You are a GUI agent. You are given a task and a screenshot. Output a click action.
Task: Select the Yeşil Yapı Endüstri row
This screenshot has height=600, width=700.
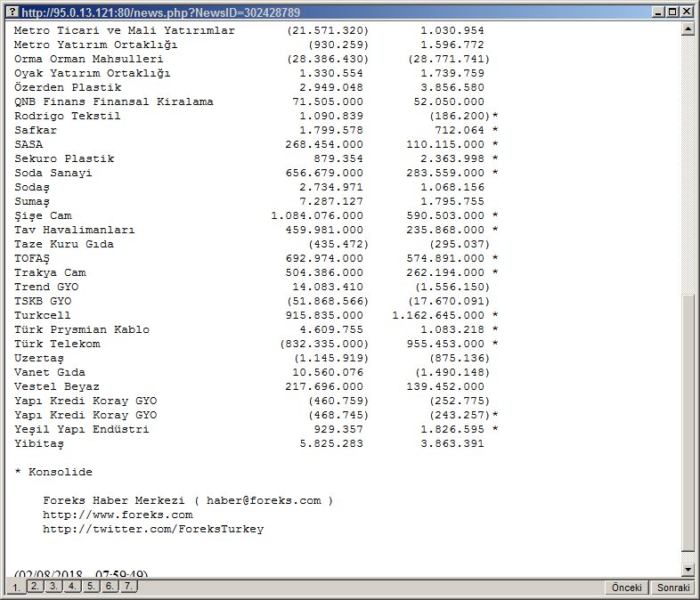tap(256, 430)
